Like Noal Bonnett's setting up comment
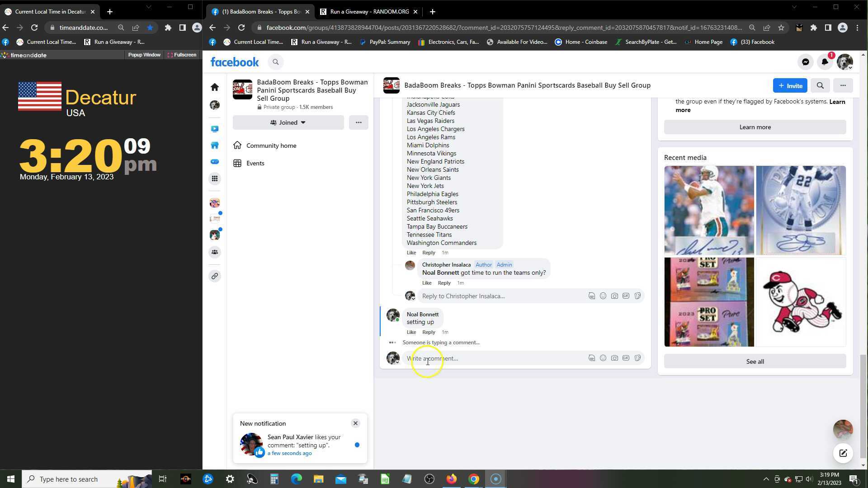 411,332
